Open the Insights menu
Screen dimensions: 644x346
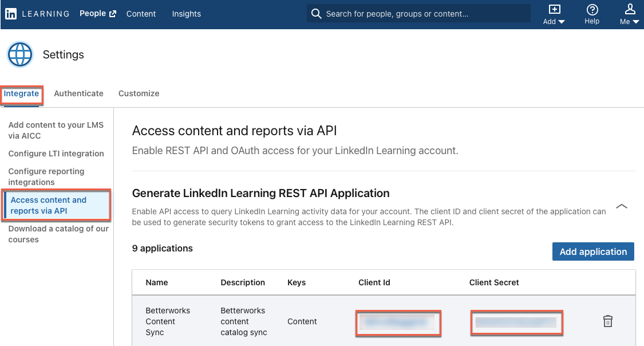[186, 13]
